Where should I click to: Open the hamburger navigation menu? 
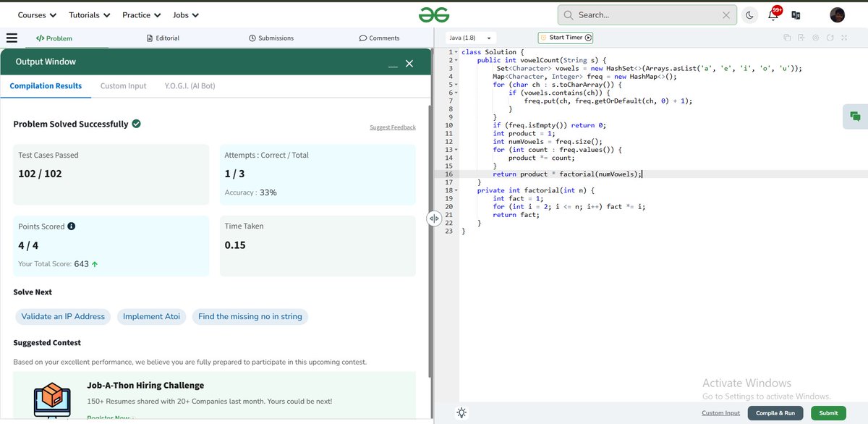[12, 38]
